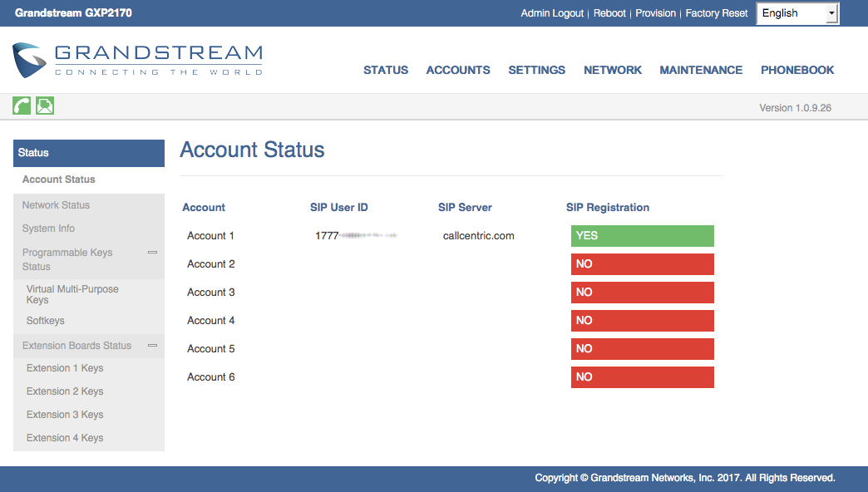Click the green contacts icon next to phone
The width and height of the screenshot is (868, 492).
(45, 106)
